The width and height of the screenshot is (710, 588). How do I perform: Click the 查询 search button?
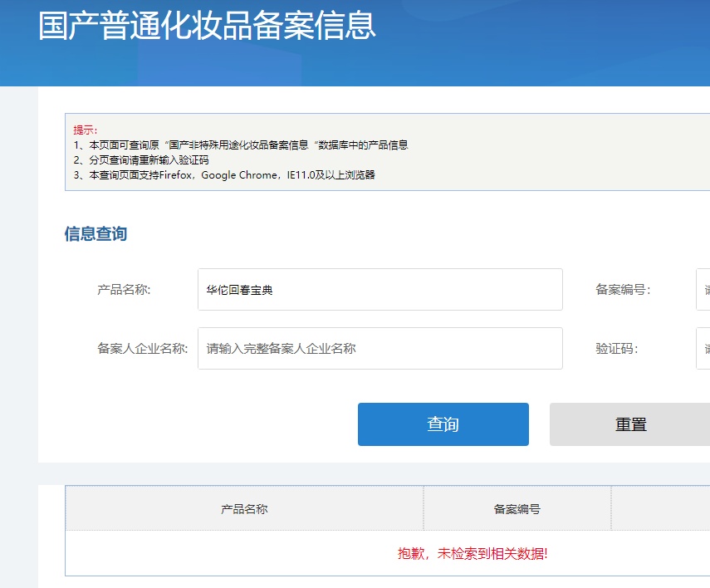coord(443,424)
